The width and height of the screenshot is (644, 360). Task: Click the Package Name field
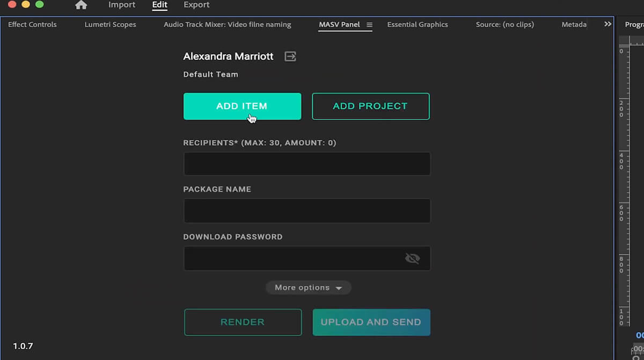(307, 211)
